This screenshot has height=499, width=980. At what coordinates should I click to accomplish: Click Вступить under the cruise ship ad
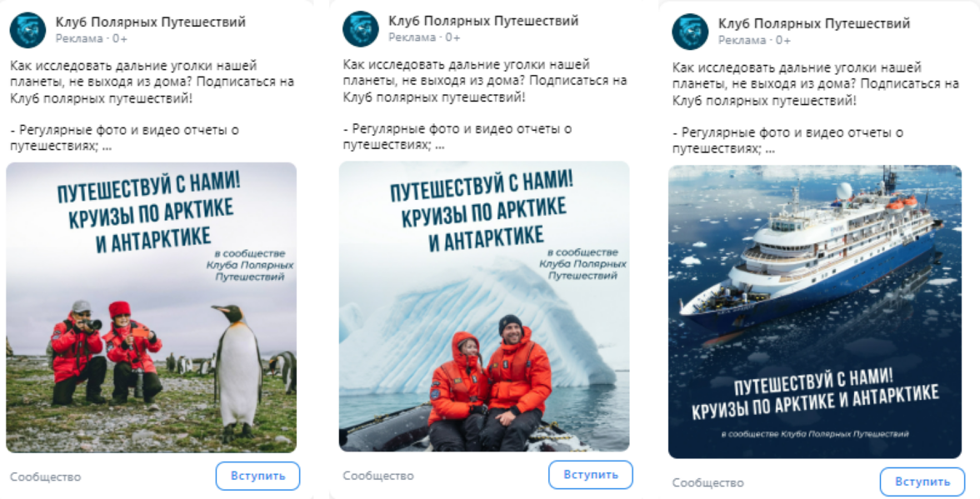(922, 482)
